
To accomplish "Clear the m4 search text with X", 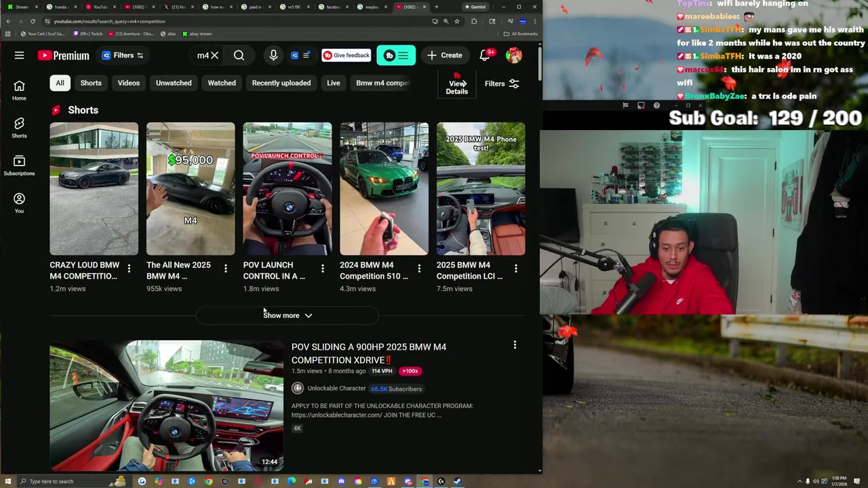I will [x=214, y=56].
